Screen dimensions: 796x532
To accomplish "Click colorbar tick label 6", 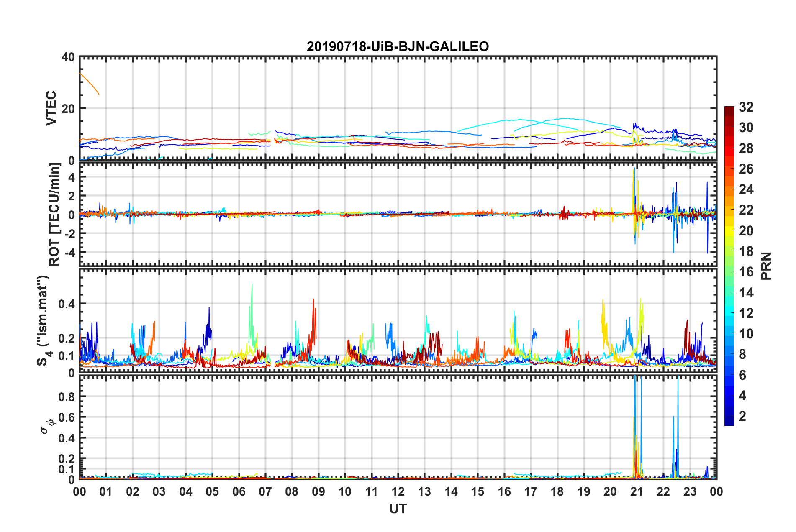I will click(742, 375).
